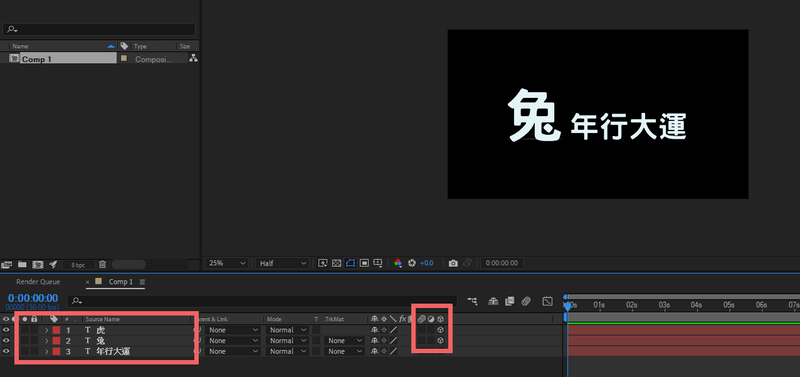Open the Graph Editor icon

(x=547, y=301)
